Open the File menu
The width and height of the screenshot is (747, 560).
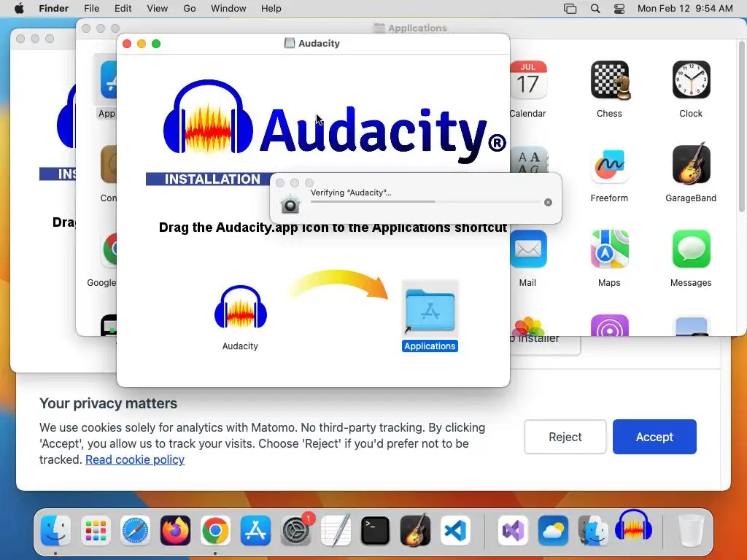coord(91,9)
